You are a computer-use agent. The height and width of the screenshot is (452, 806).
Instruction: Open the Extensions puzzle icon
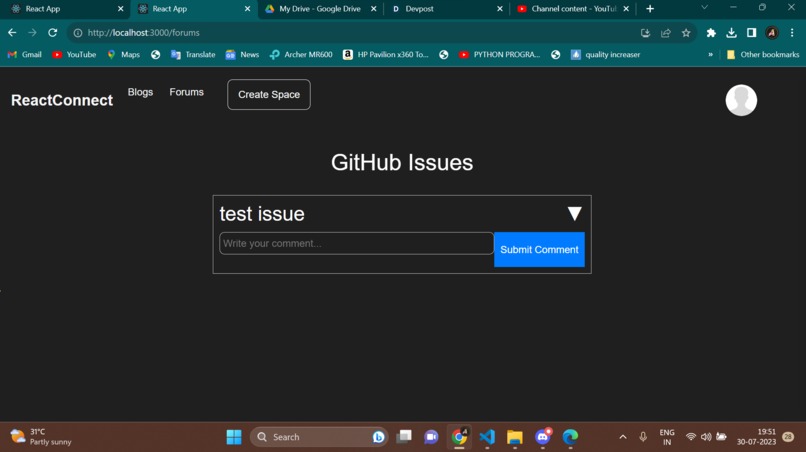(x=711, y=33)
